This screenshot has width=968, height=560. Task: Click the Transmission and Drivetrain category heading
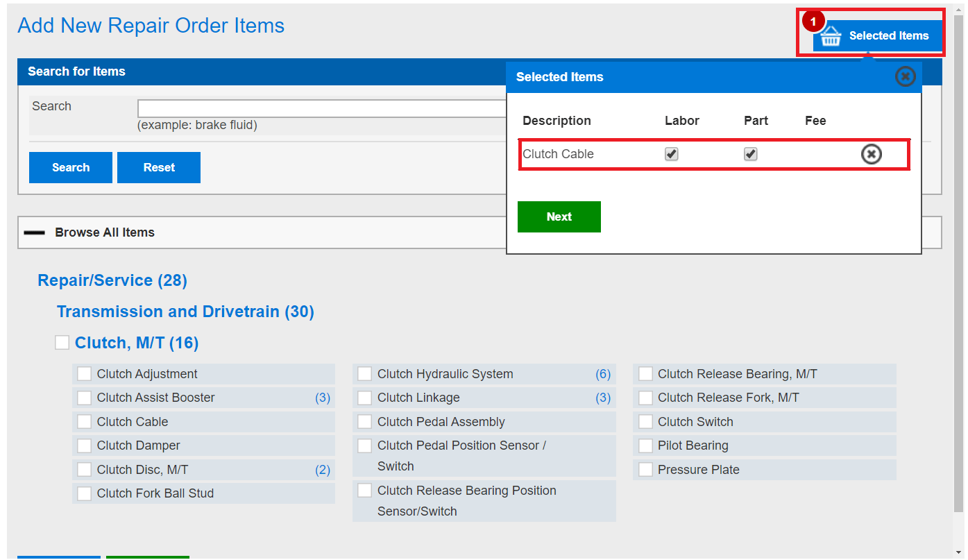coord(186,311)
